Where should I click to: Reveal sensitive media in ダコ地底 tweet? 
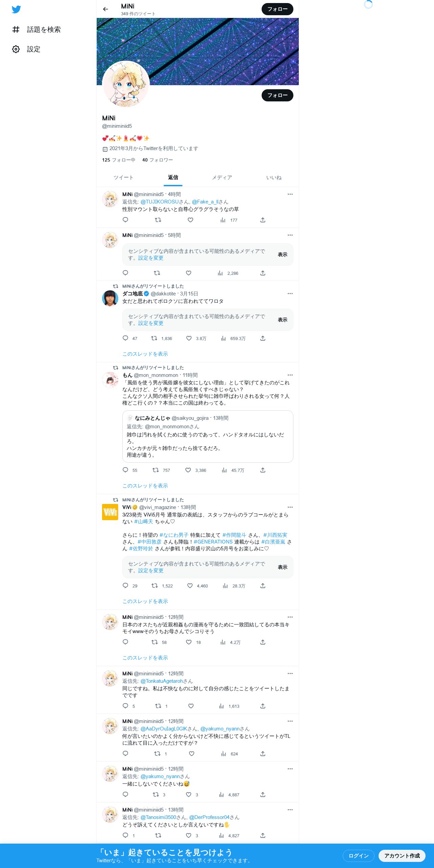tap(283, 320)
